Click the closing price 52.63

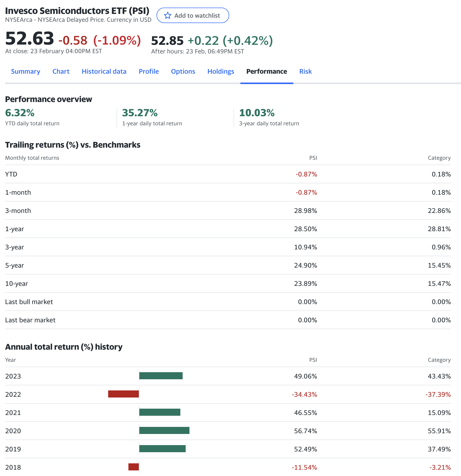point(29,38)
